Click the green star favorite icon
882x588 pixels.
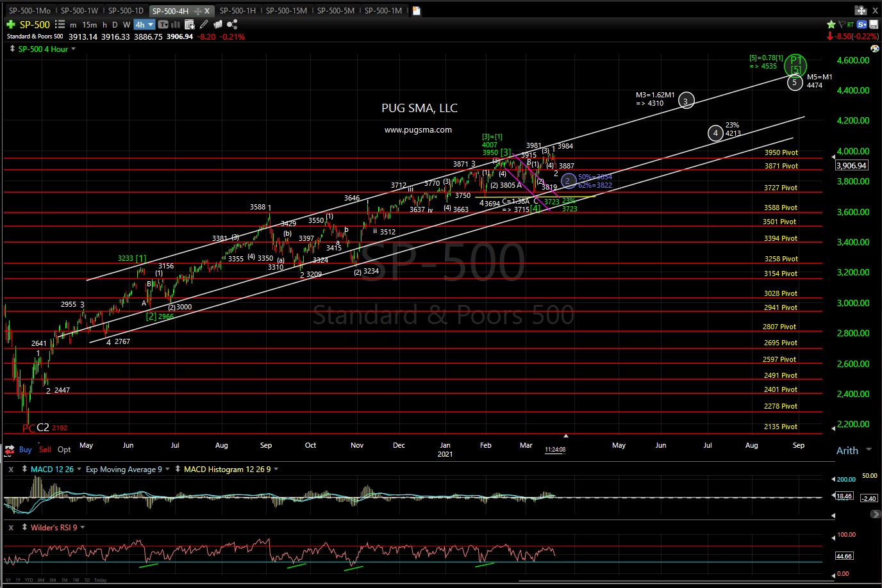831,24
